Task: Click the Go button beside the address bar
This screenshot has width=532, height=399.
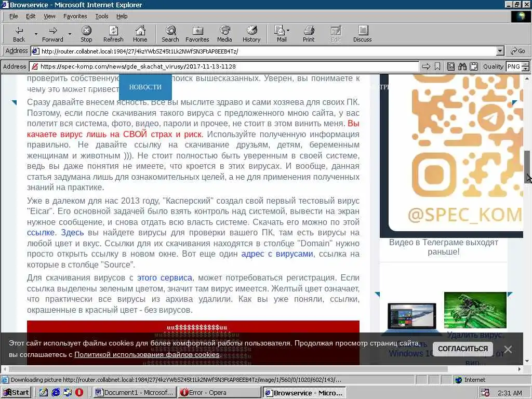Action: click(x=518, y=51)
